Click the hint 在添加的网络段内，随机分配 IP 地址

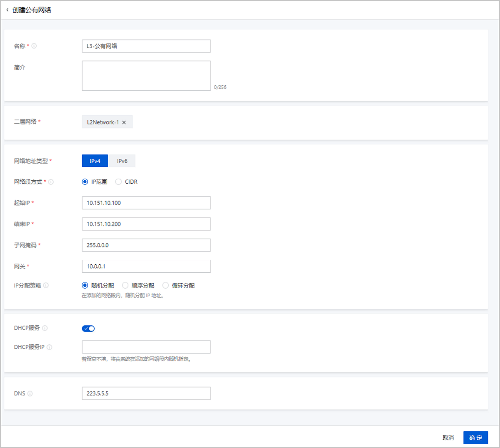[122, 296]
